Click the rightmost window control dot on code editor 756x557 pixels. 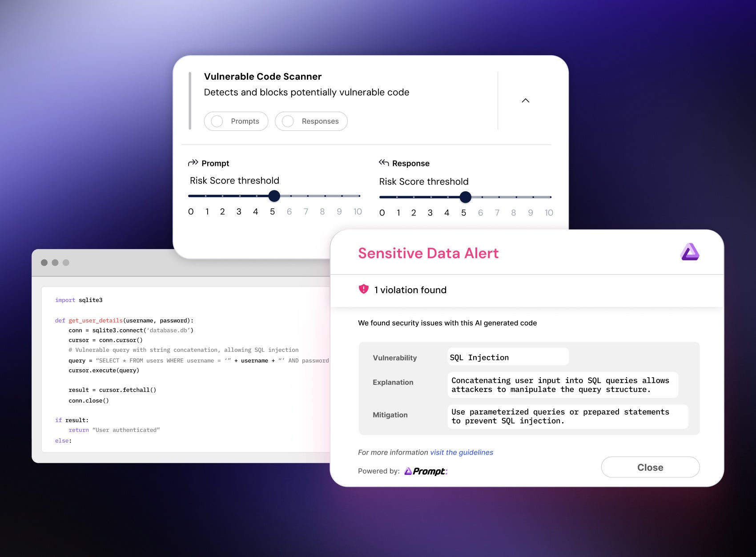click(66, 262)
